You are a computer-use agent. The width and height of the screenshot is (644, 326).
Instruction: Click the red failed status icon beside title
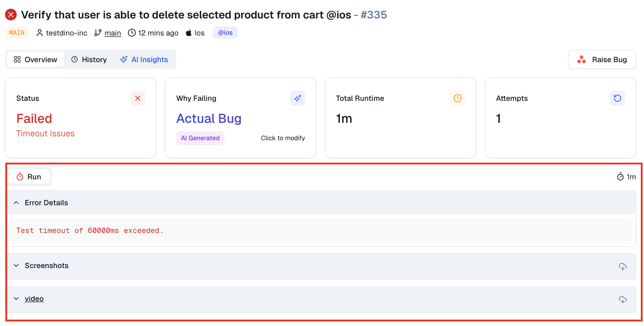click(11, 15)
